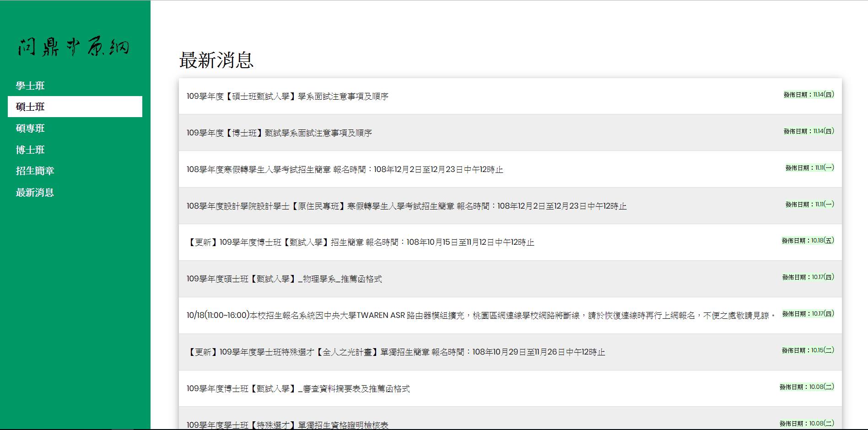Viewport: 868px width, 430px height.
Task: Open the 學士班 sidebar menu item
Action: [30, 86]
